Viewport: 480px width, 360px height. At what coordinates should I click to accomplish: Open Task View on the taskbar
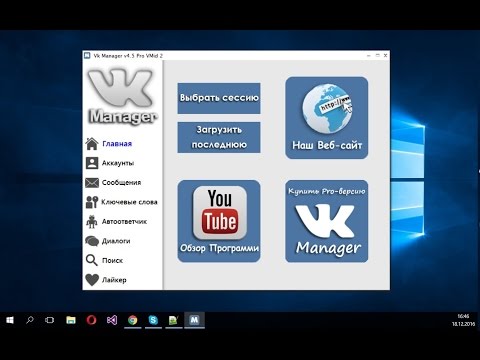pos(50,320)
